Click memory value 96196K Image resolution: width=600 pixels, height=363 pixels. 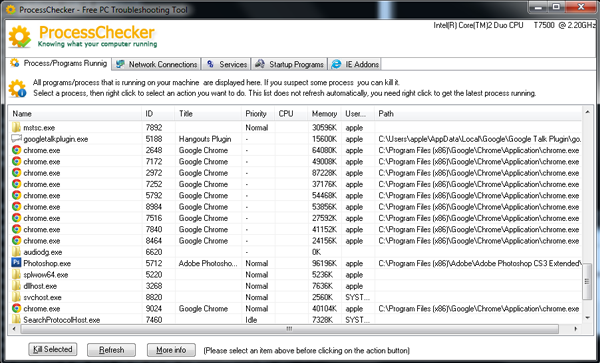[324, 263]
